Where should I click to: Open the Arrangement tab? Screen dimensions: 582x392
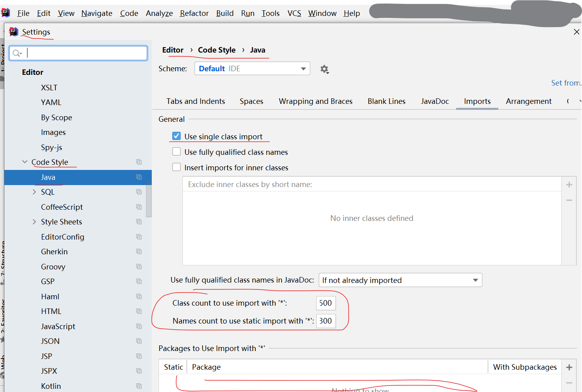529,101
